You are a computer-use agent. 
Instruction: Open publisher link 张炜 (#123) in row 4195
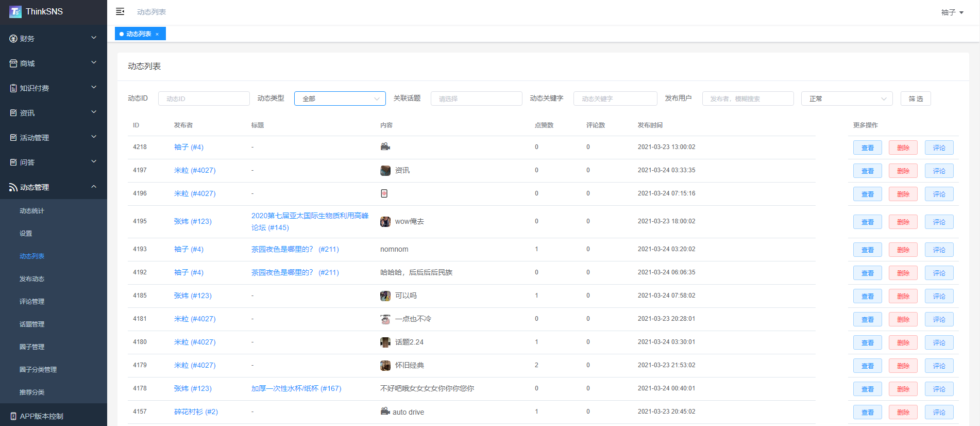[193, 221]
